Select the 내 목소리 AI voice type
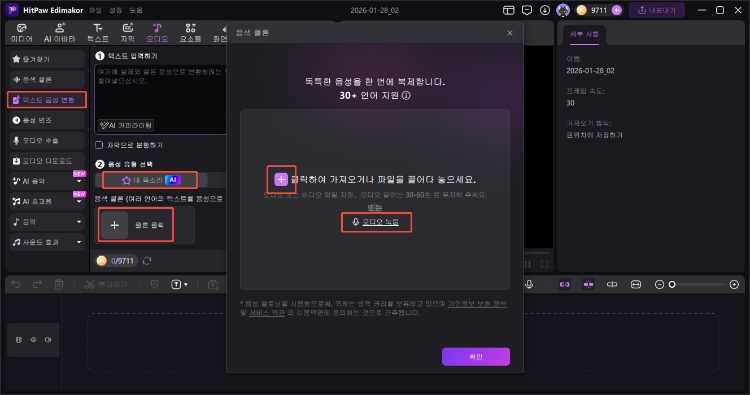Image resolution: width=750 pixels, height=395 pixels. [150, 180]
